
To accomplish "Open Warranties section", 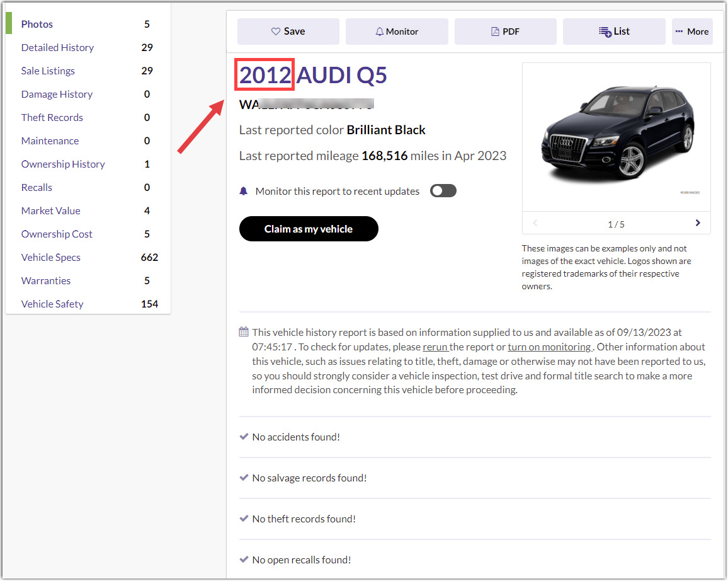I will point(46,280).
